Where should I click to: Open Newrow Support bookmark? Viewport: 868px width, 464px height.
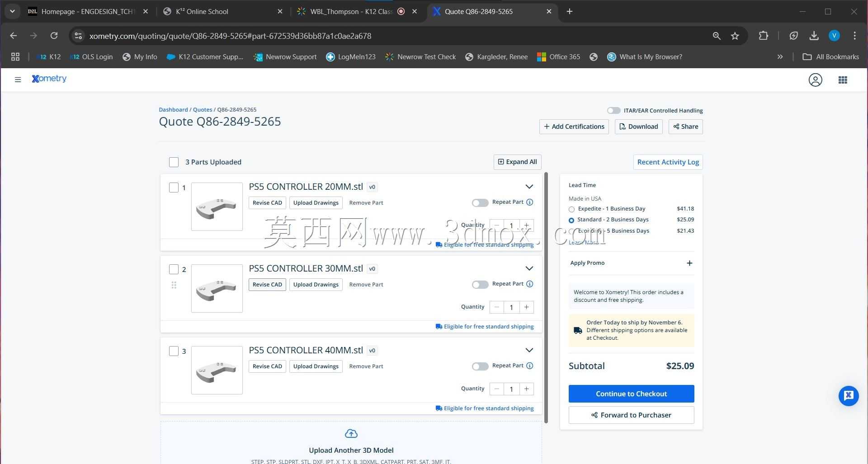(285, 57)
